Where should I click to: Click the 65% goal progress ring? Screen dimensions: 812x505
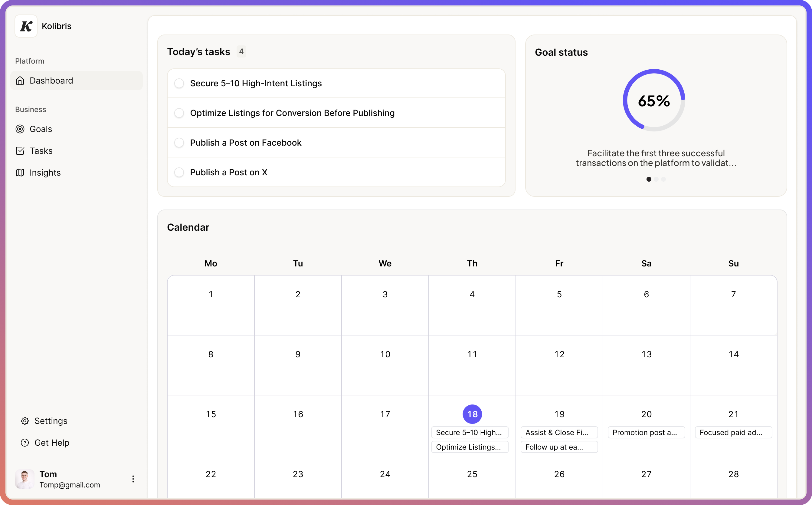[x=654, y=101]
